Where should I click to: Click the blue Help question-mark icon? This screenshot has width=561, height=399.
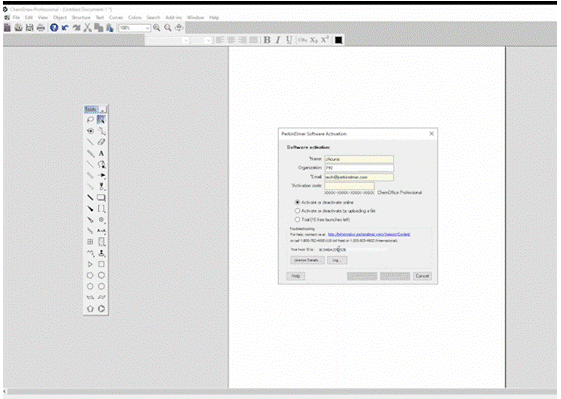54,28
